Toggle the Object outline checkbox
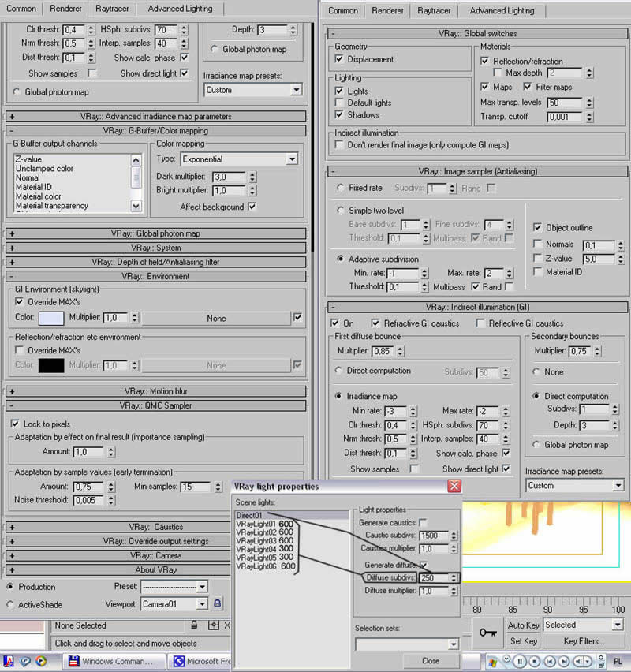The width and height of the screenshot is (631, 672). point(537,227)
